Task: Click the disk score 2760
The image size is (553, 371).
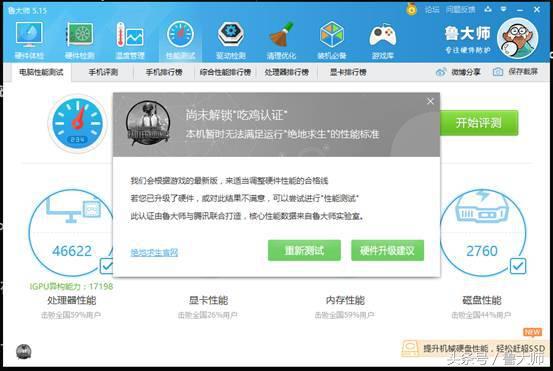Action: 482,251
